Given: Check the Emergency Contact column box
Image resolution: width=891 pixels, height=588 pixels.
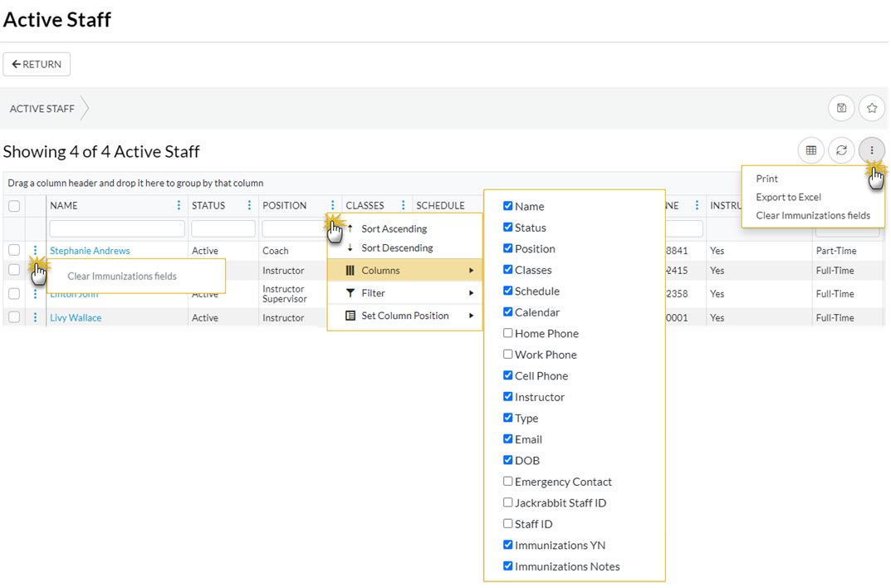Looking at the screenshot, I should [x=508, y=482].
